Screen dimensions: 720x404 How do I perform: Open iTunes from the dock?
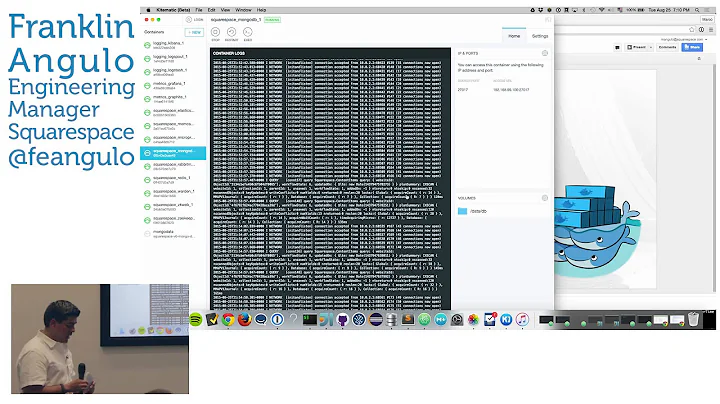pyautogui.click(x=522, y=319)
